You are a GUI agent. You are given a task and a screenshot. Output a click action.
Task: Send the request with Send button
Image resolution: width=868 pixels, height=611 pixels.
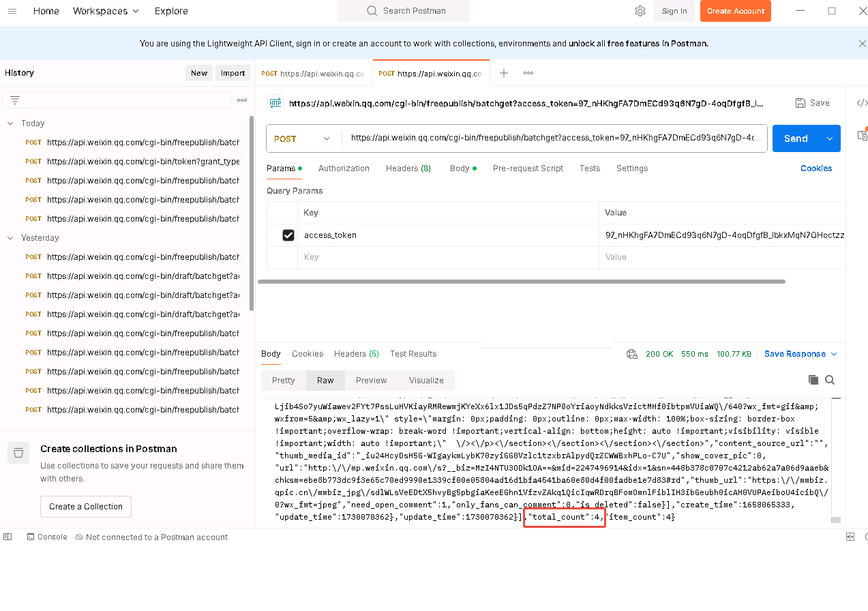[796, 138]
